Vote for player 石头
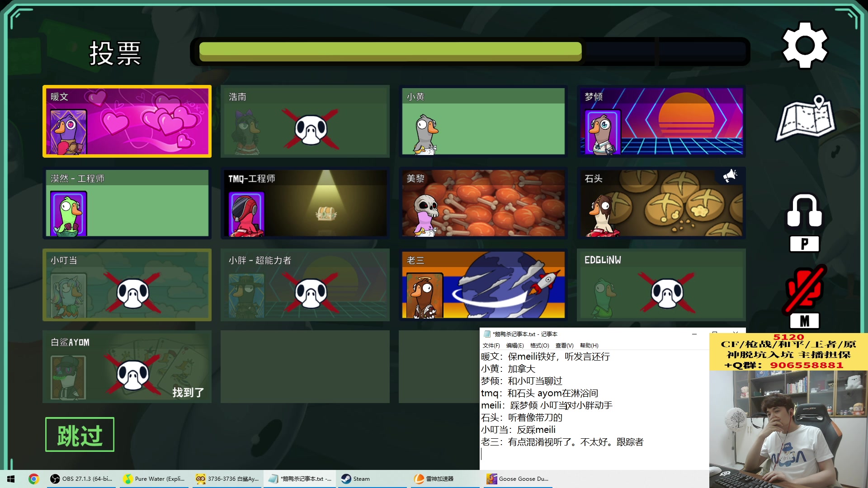 click(661, 203)
